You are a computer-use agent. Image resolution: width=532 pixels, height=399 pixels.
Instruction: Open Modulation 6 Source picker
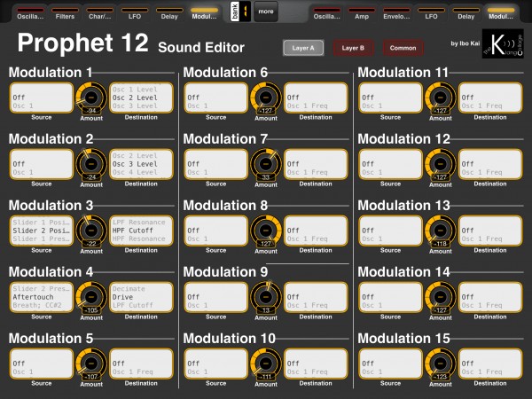[215, 98]
